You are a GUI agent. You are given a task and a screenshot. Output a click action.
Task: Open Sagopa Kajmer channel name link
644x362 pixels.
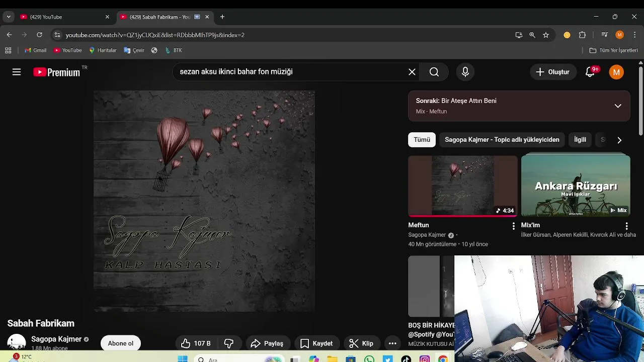[56, 339]
